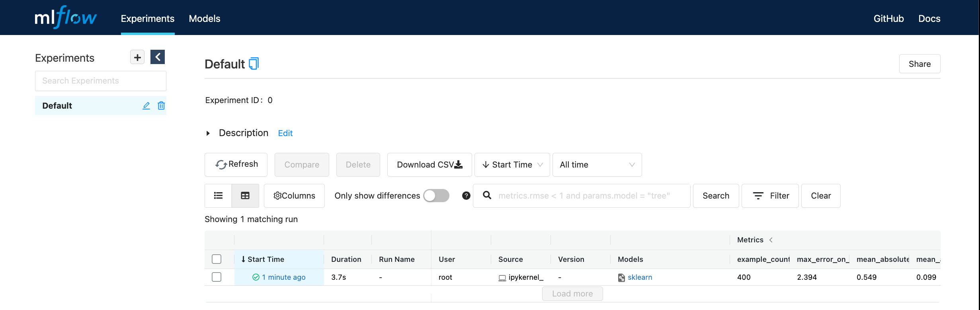Image resolution: width=980 pixels, height=310 pixels.
Task: Open the Docs link
Action: (x=929, y=18)
